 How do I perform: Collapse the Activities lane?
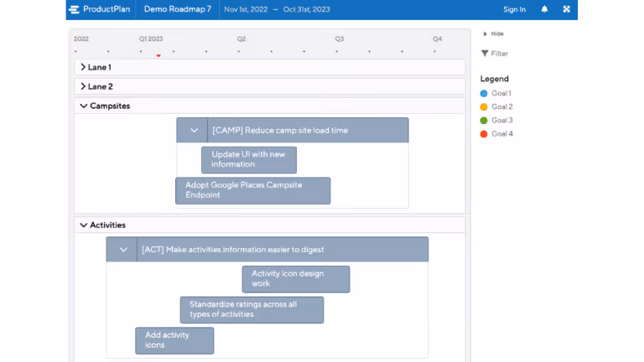[x=83, y=225]
